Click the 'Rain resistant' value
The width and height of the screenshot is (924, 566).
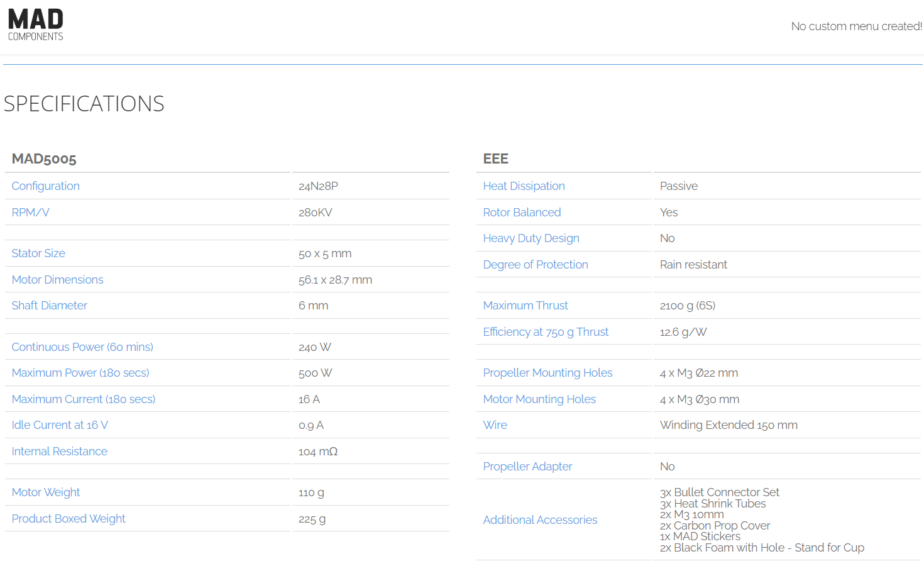point(693,265)
